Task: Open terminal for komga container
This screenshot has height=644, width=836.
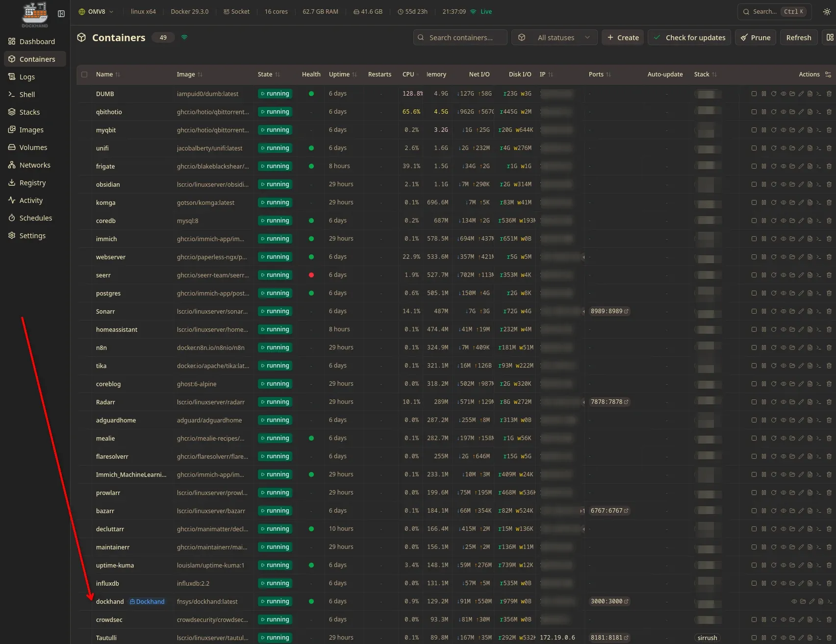Action: click(x=819, y=202)
